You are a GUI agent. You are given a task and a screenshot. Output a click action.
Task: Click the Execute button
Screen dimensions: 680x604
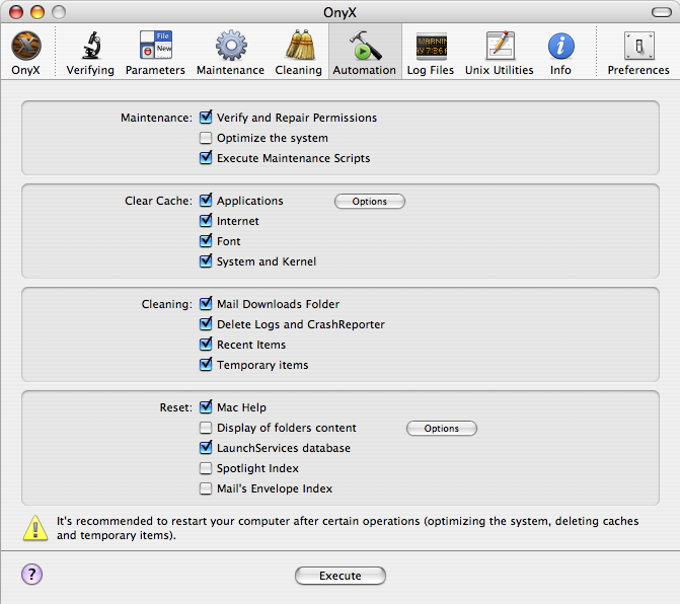(340, 576)
